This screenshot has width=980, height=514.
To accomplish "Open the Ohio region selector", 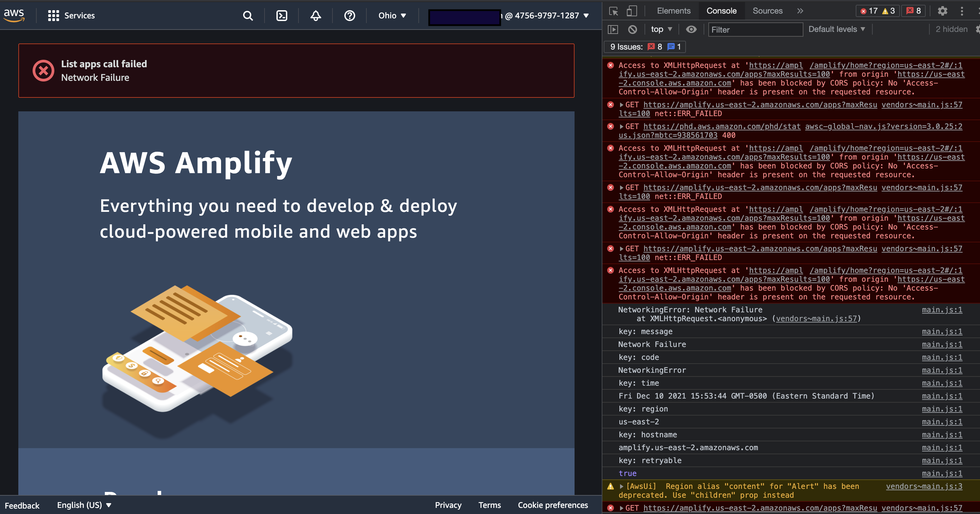I will 392,16.
